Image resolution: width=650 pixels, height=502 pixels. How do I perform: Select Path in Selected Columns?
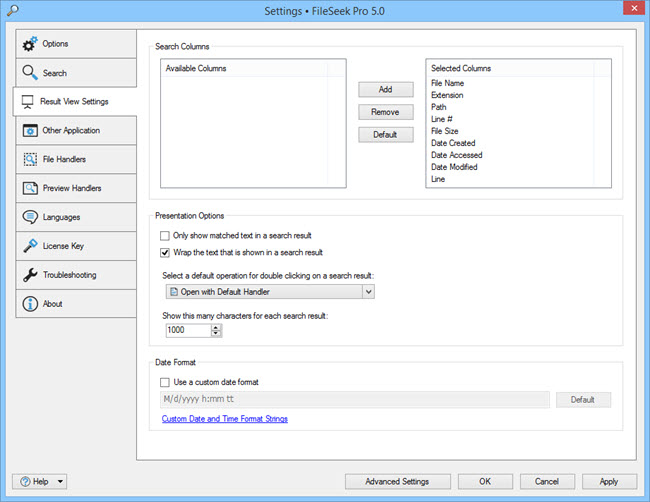tap(439, 107)
